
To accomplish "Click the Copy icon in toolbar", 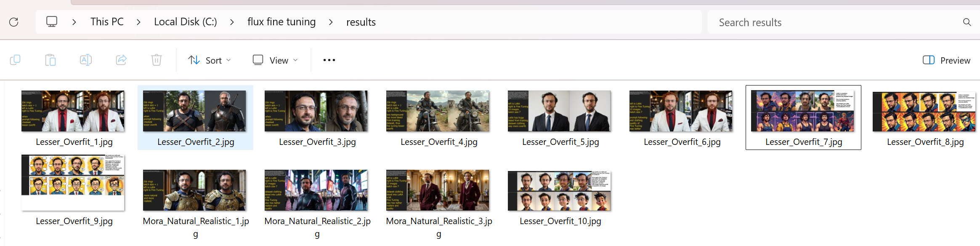I will (15, 60).
